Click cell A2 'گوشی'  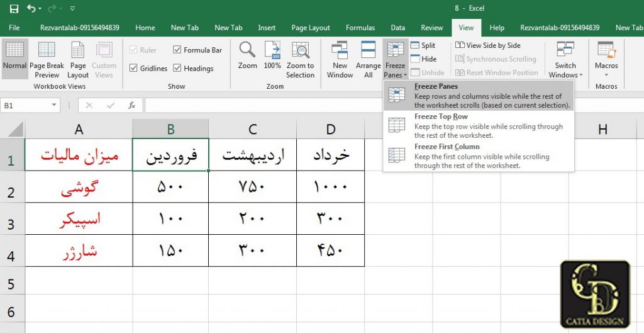[79, 187]
